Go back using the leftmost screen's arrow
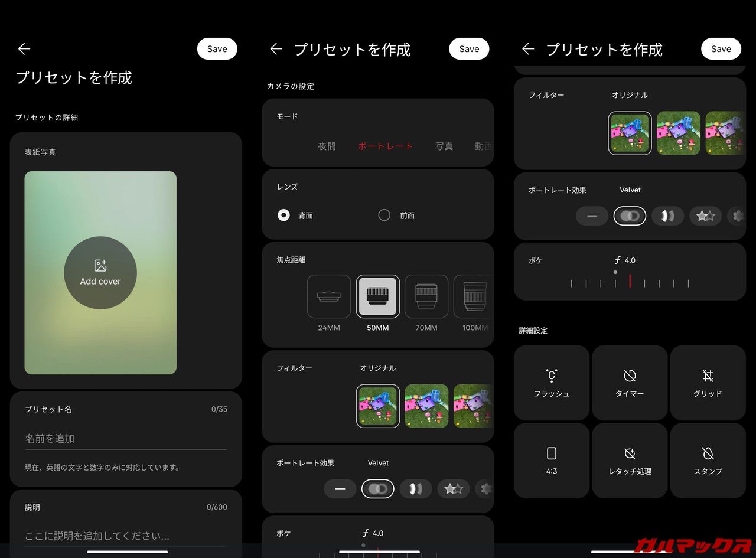This screenshot has height=558, width=756. [24, 49]
